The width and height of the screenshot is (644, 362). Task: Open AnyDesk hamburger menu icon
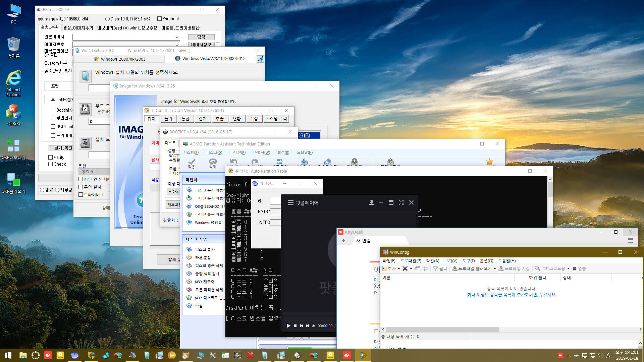630,241
